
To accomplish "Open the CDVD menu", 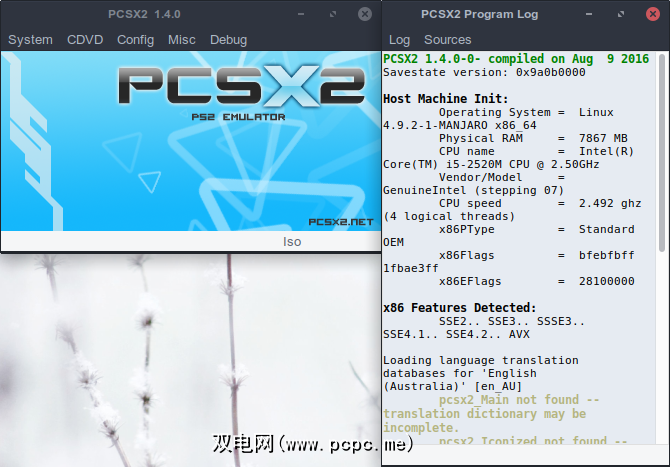I will (85, 40).
